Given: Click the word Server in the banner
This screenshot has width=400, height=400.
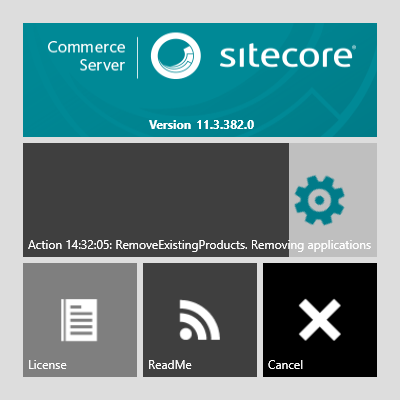Looking at the screenshot, I should click(102, 65).
